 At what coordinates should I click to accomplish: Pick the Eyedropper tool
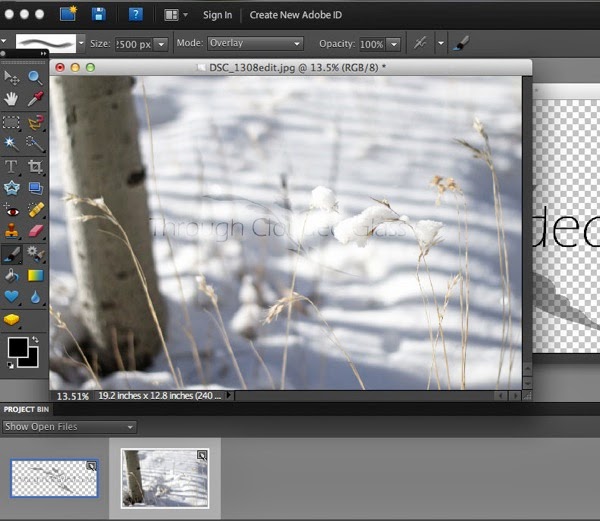click(35, 99)
